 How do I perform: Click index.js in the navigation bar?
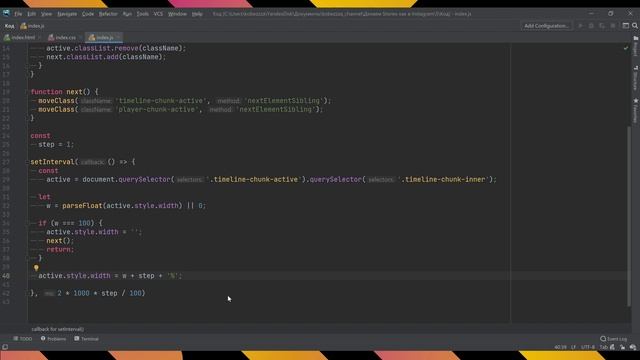(33, 26)
